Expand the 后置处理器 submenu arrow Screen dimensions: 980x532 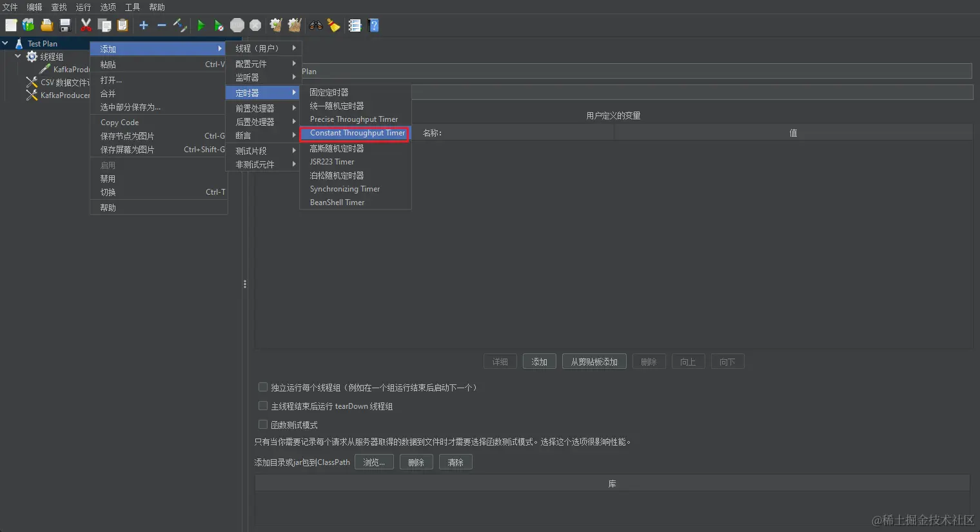[294, 121]
